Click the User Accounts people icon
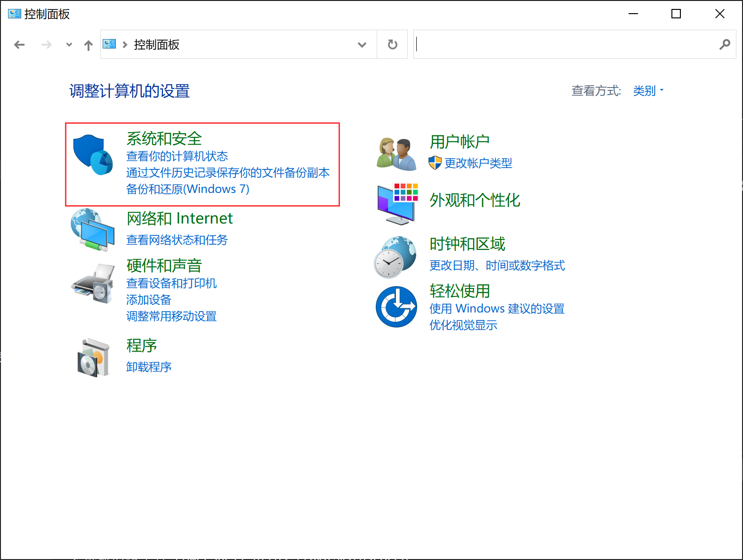The height and width of the screenshot is (560, 743). [x=396, y=154]
